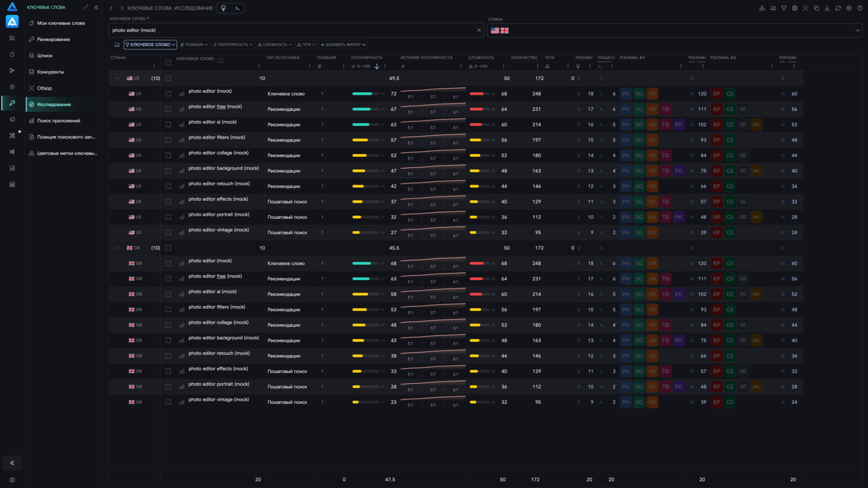This screenshot has height=488, width=868.
Task: Refresh data with the refresh icon
Action: coord(838,8)
